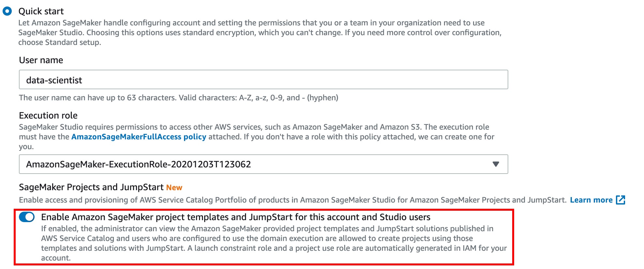Disable the SageMaker project templates and JumpStart toggle

27,217
